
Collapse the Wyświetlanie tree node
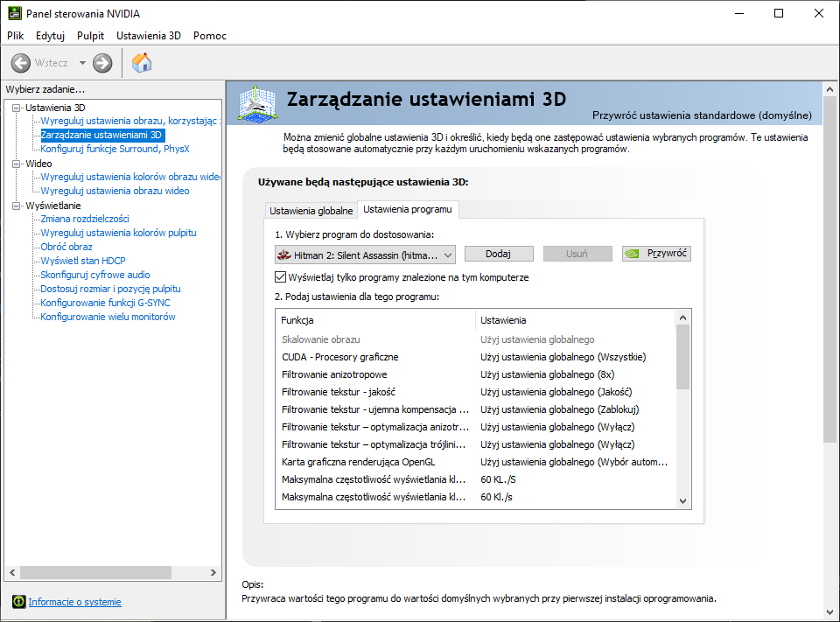[x=17, y=206]
